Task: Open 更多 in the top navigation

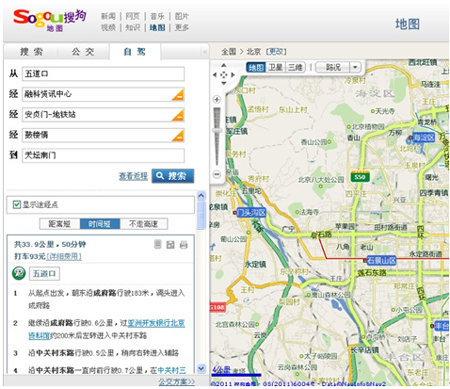Action: click(x=182, y=27)
